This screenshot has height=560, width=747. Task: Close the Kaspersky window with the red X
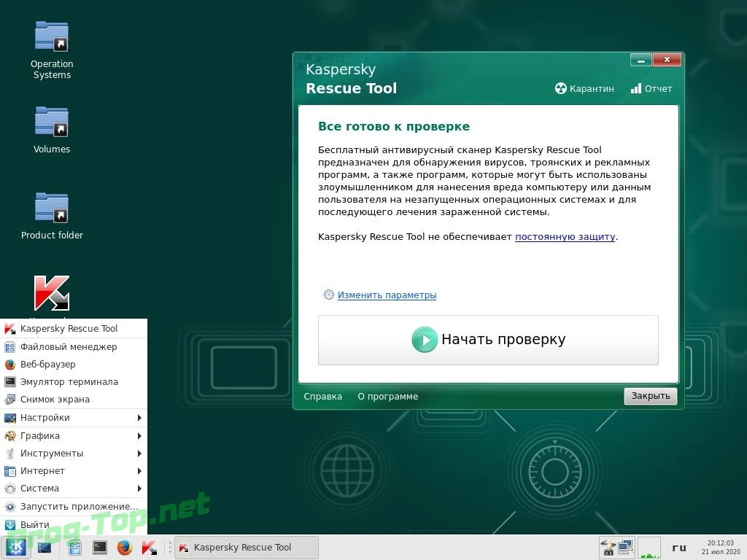(667, 60)
